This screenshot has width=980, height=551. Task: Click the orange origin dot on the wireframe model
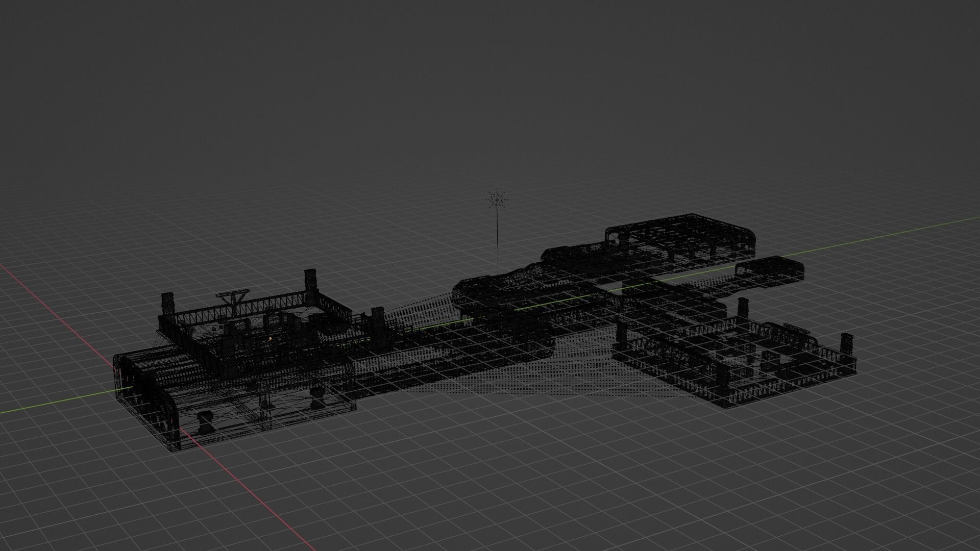(x=270, y=338)
